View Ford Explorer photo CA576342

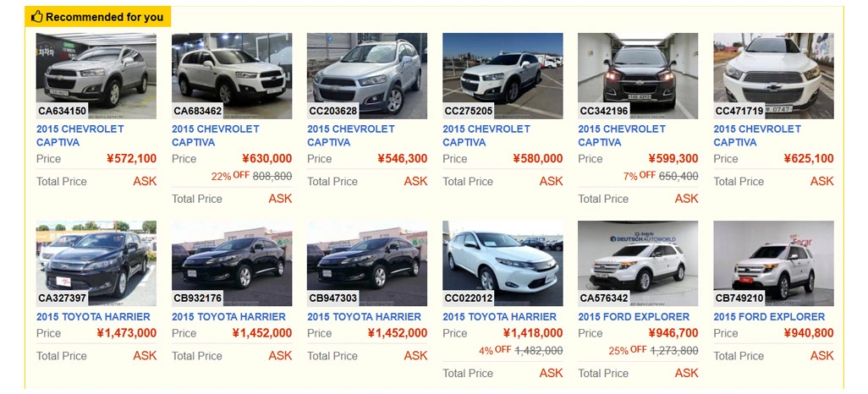637,262
